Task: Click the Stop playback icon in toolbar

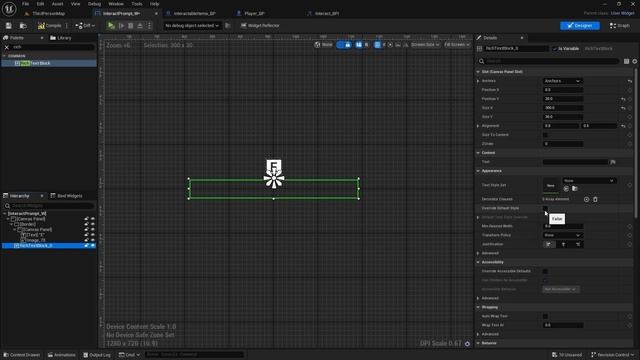Action: click(x=131, y=26)
